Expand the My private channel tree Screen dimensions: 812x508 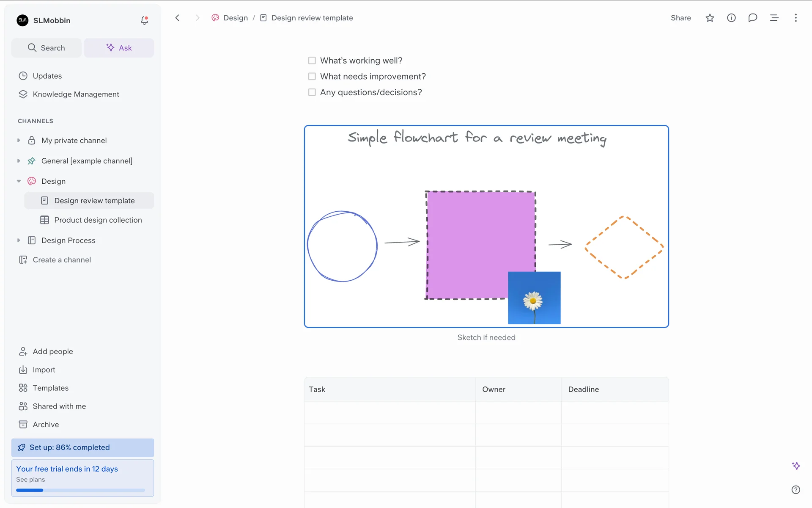(x=19, y=140)
